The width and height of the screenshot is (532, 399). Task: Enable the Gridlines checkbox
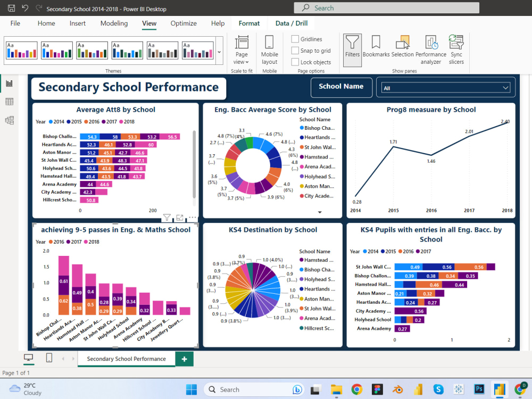pos(295,39)
